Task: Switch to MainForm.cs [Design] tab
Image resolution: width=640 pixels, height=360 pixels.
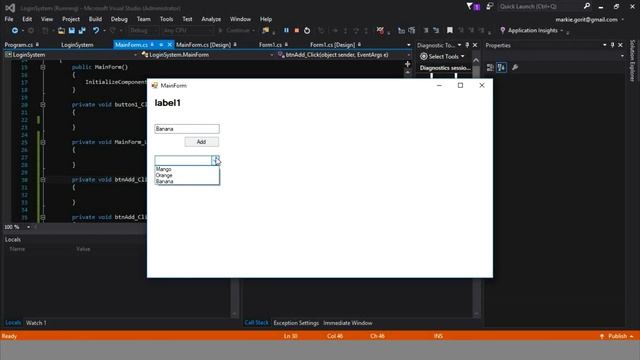Action: click(x=204, y=45)
